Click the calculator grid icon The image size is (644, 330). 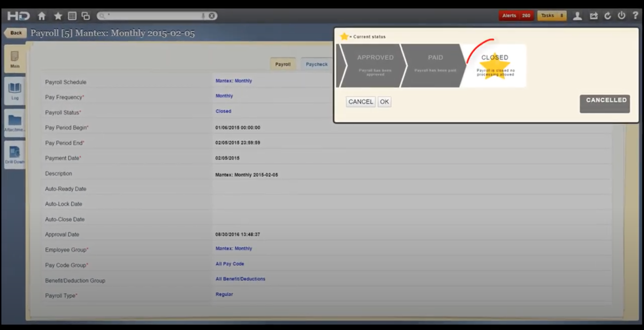[72, 16]
